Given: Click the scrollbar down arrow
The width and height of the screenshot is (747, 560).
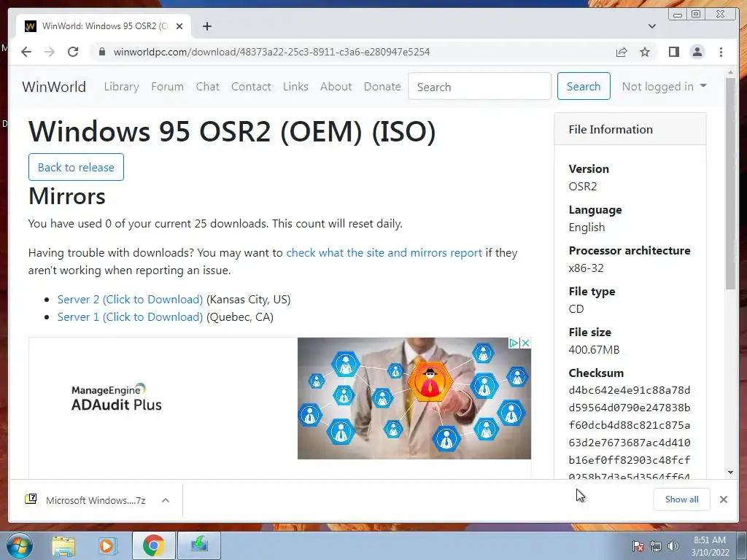Looking at the screenshot, I should (730, 472).
